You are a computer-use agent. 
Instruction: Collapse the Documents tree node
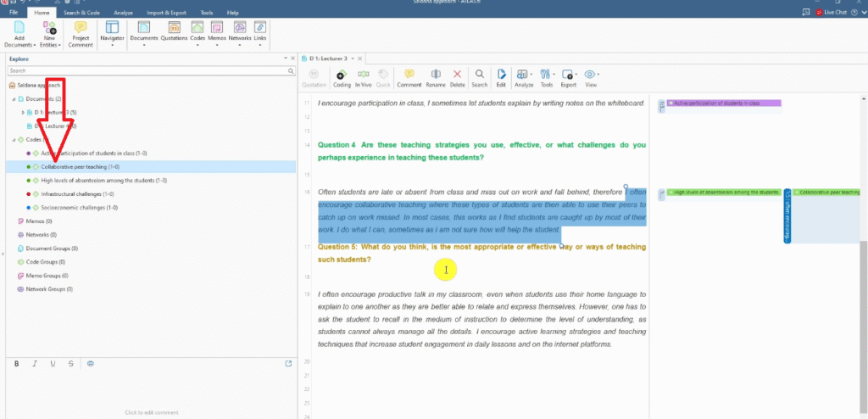(12, 99)
